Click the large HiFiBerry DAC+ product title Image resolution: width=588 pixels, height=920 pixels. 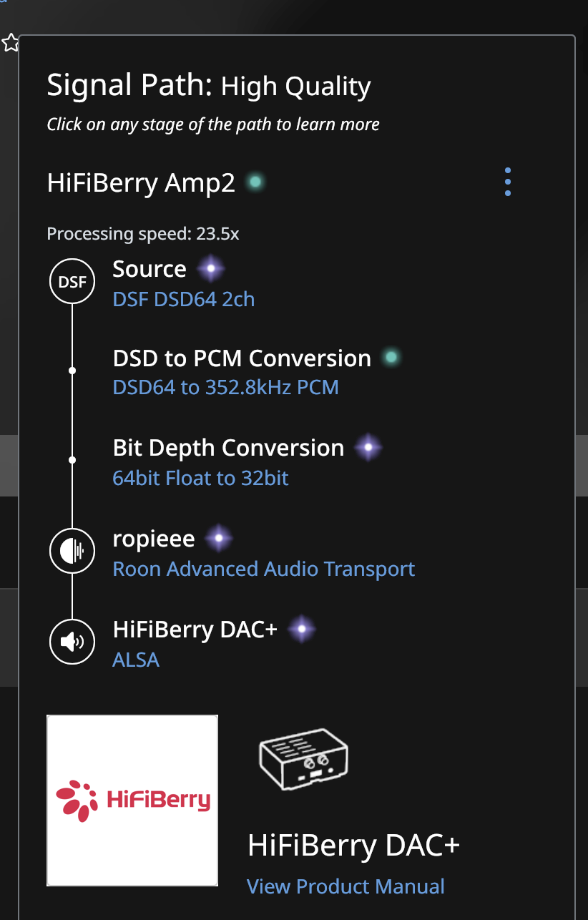click(x=353, y=846)
